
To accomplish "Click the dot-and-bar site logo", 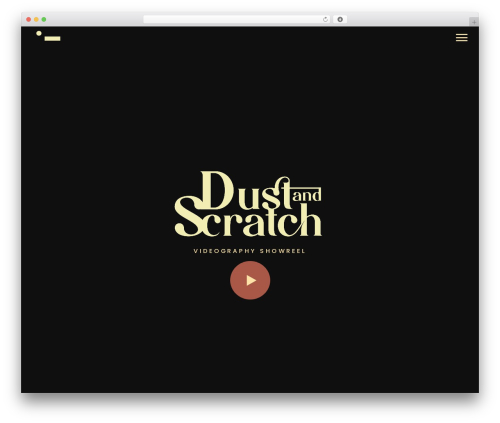I will coord(48,36).
